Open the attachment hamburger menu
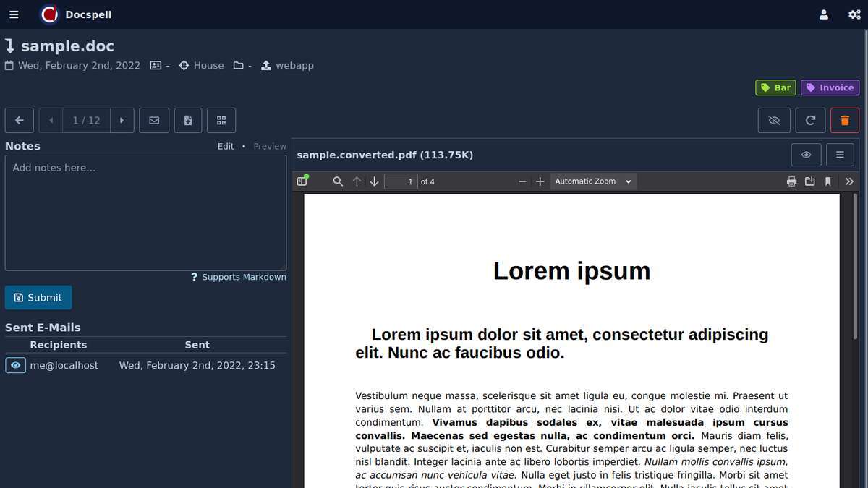 pos(840,155)
